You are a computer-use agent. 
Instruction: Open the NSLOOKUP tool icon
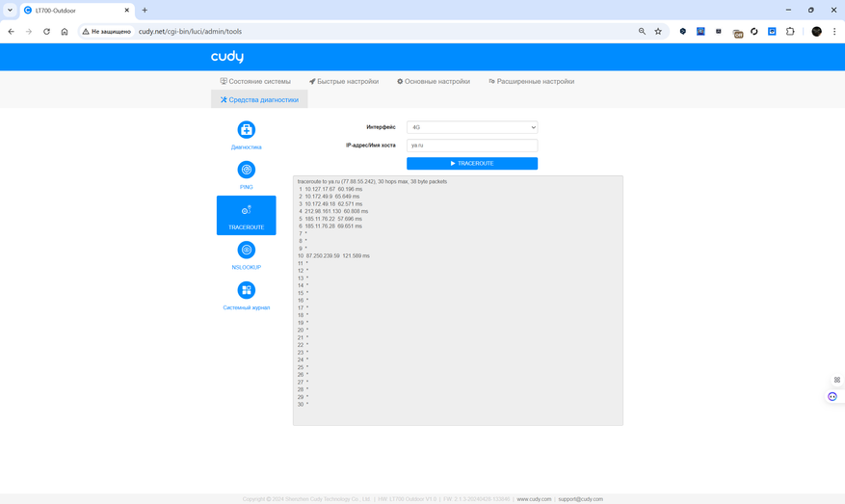(247, 251)
